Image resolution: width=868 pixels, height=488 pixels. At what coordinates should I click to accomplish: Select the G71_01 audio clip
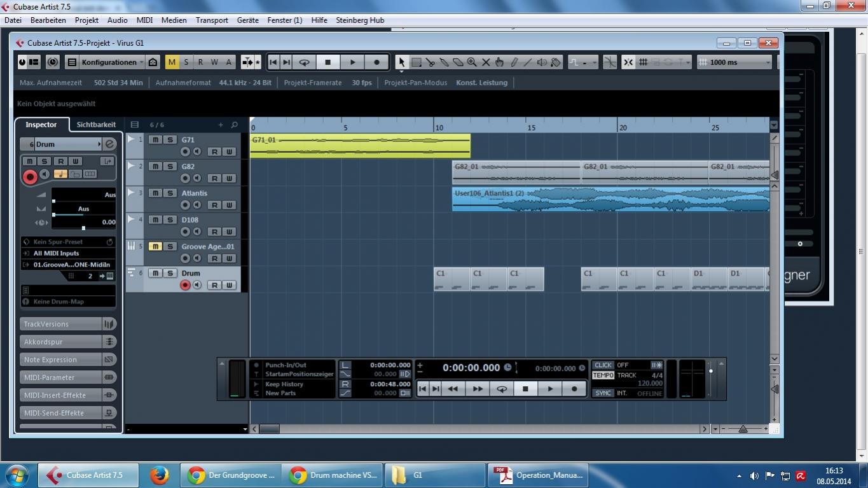[x=360, y=146]
